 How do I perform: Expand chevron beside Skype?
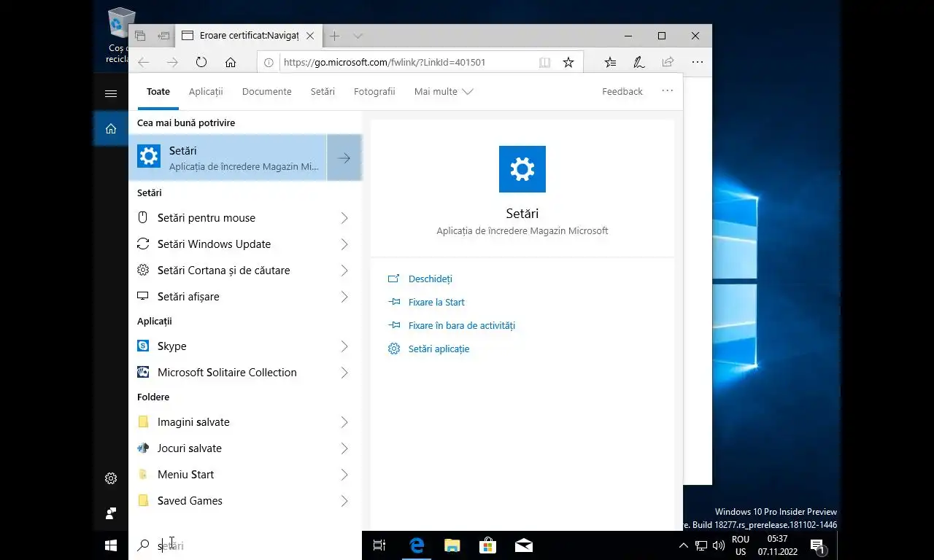tap(344, 346)
